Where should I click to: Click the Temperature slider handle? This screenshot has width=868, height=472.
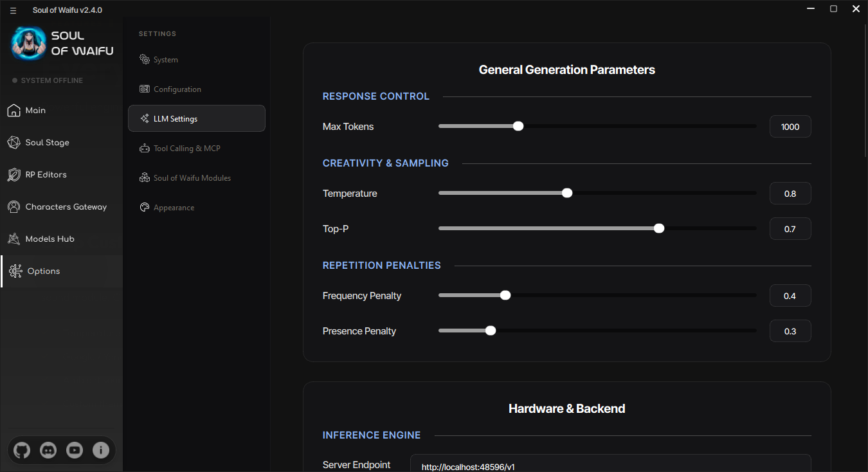[x=567, y=193]
